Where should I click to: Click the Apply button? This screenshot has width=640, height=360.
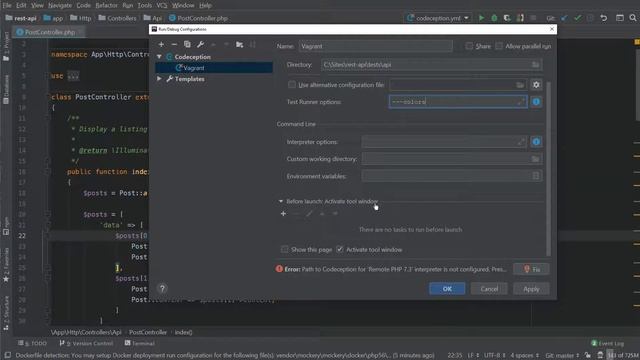531,289
